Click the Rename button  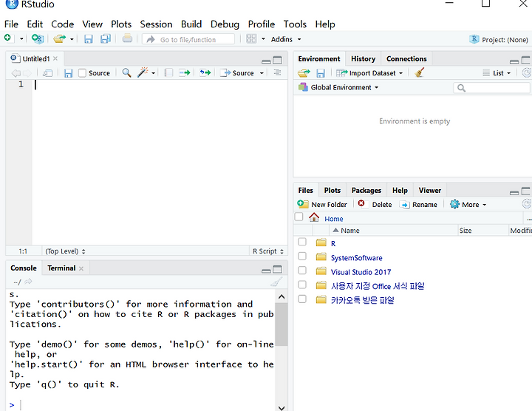tap(419, 204)
